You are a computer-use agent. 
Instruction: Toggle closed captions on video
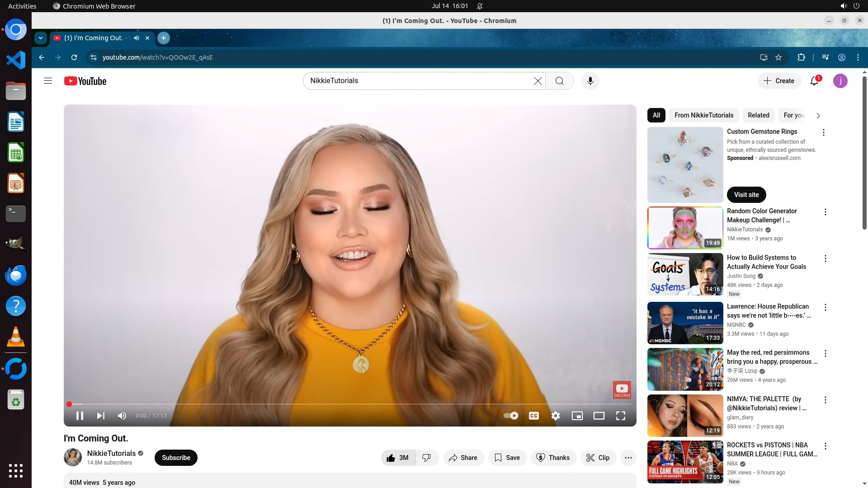(x=533, y=416)
